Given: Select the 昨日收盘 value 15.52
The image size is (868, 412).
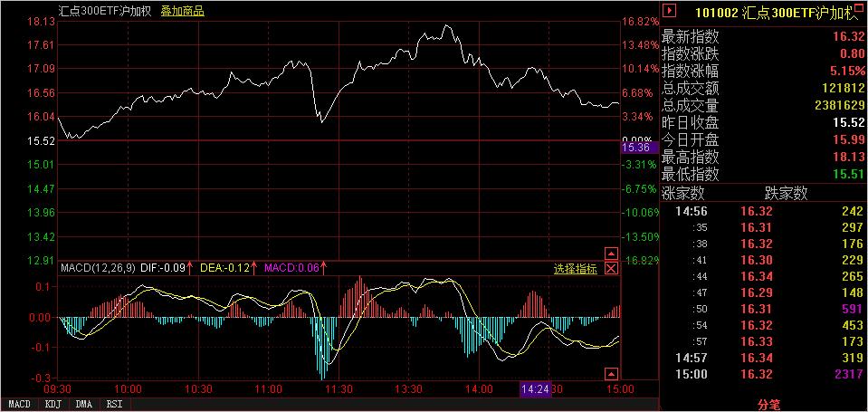Looking at the screenshot, I should [849, 123].
